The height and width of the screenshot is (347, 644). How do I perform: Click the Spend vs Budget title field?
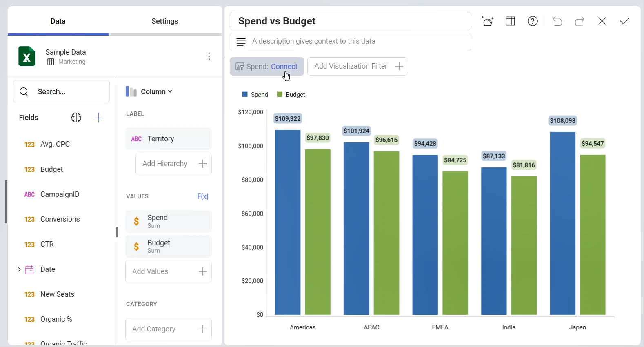coord(351,21)
